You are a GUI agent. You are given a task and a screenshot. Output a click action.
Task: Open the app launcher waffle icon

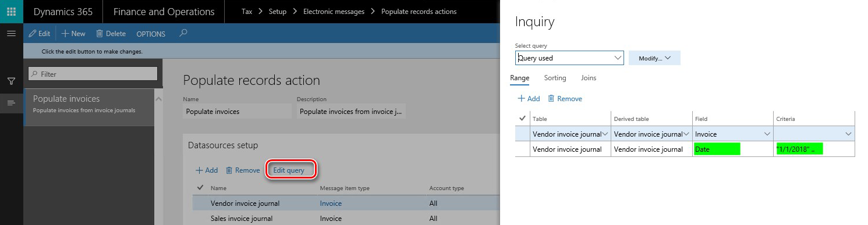point(11,12)
